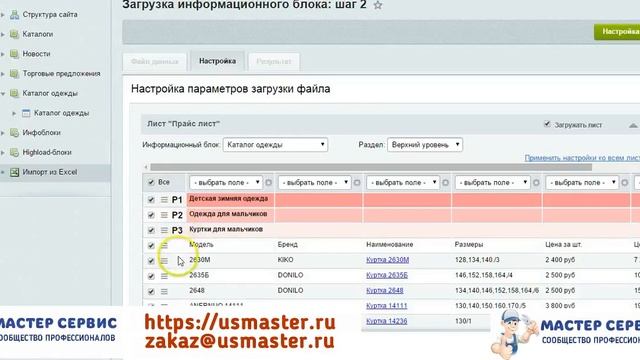Click the Каталоги sidebar icon

(15, 34)
